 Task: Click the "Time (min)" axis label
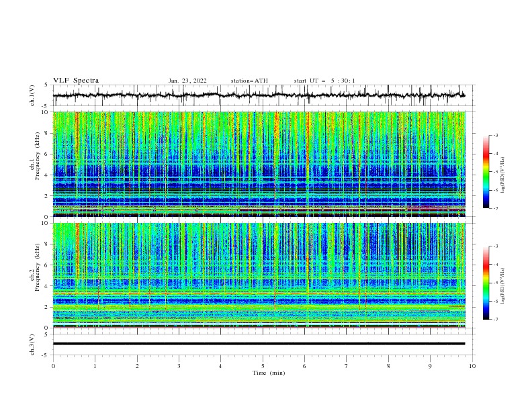coord(269,373)
